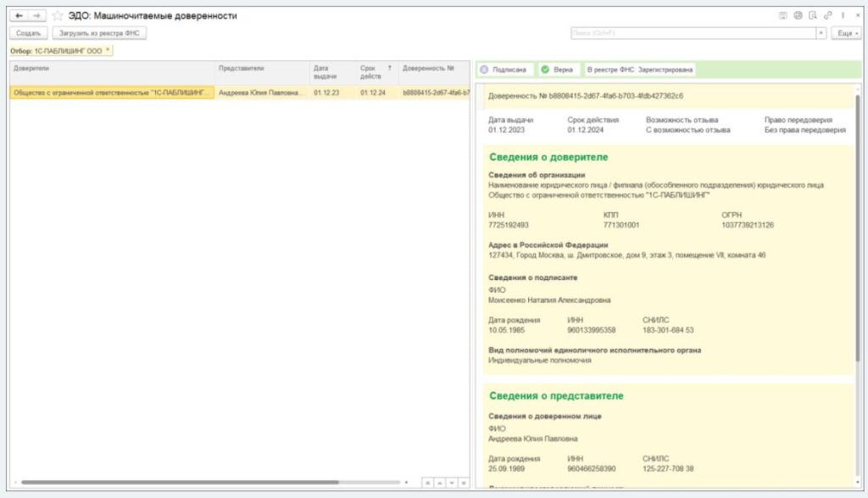
Task: Click into the search input field
Action: pos(693,33)
